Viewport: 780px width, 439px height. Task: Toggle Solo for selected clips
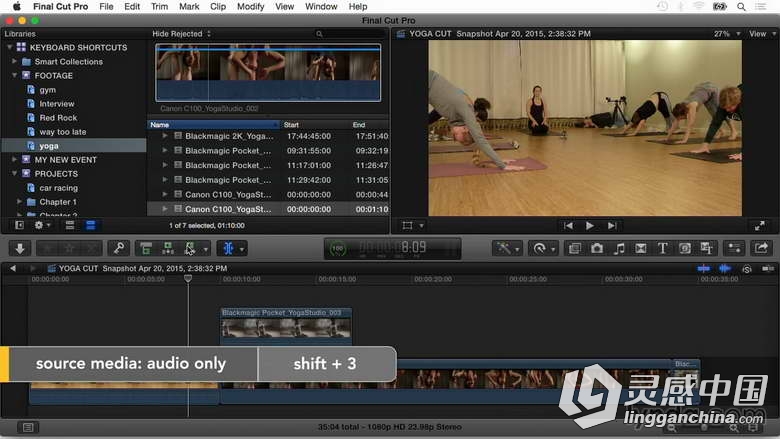747,269
